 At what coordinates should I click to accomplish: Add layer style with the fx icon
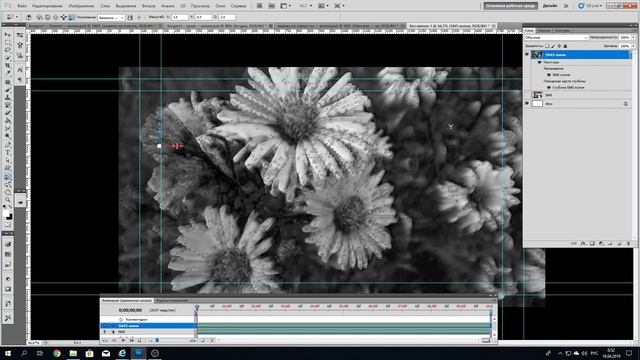click(583, 244)
